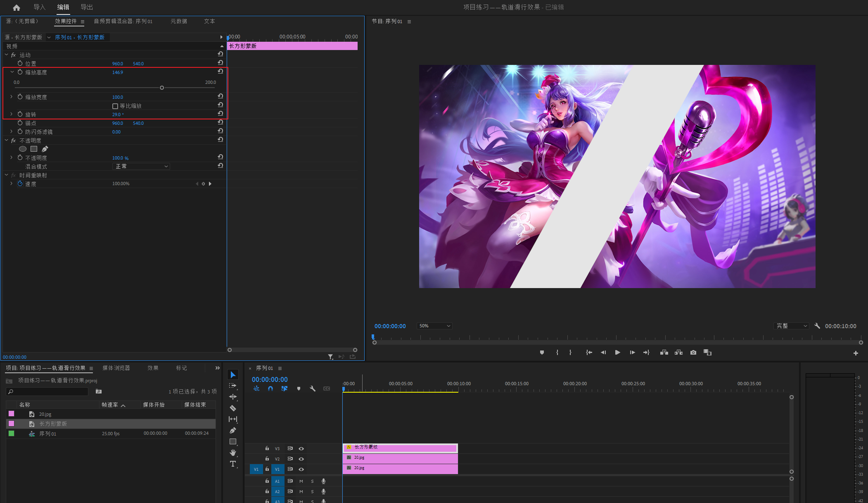Image resolution: width=868 pixels, height=503 pixels.
Task: Open the 媒体浏览器 panel tab
Action: coord(116,368)
